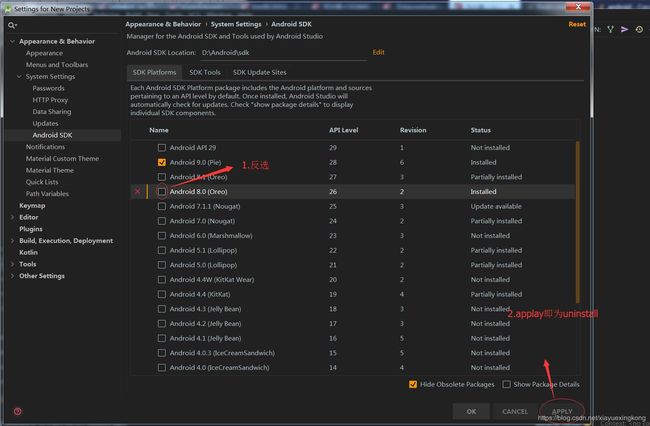The height and width of the screenshot is (426, 650).
Task: Check the Android 4.1 (Jelly Bean) checkbox
Action: click(x=162, y=338)
